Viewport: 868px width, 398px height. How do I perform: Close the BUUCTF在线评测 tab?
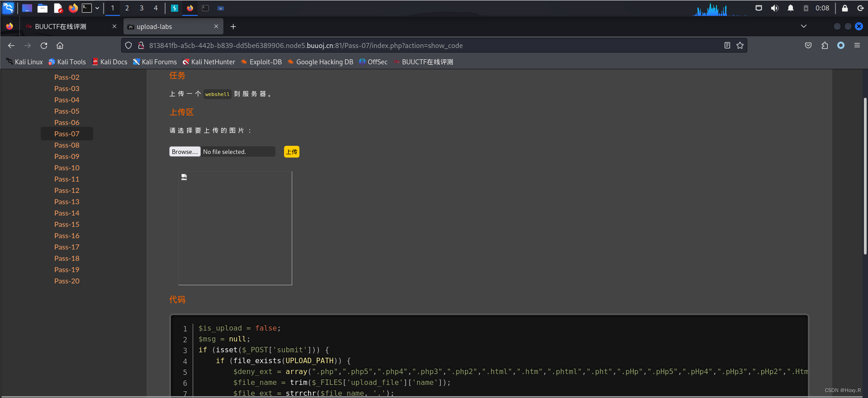click(114, 26)
